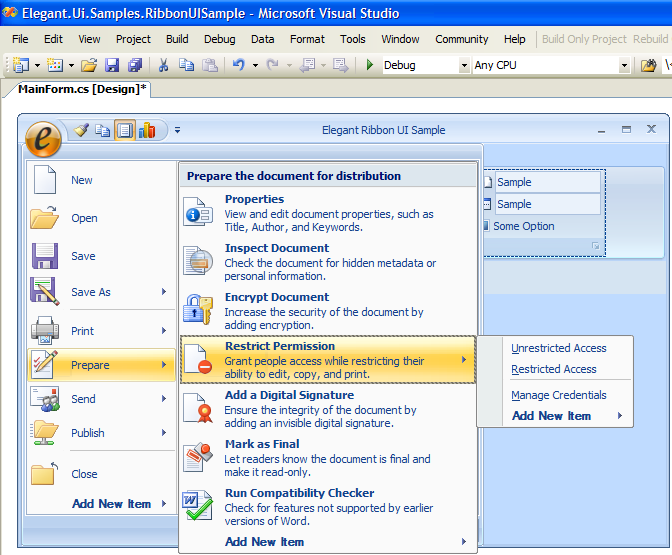This screenshot has width=672, height=555.
Task: Click the Mark as Final stamp icon
Action: [x=198, y=457]
